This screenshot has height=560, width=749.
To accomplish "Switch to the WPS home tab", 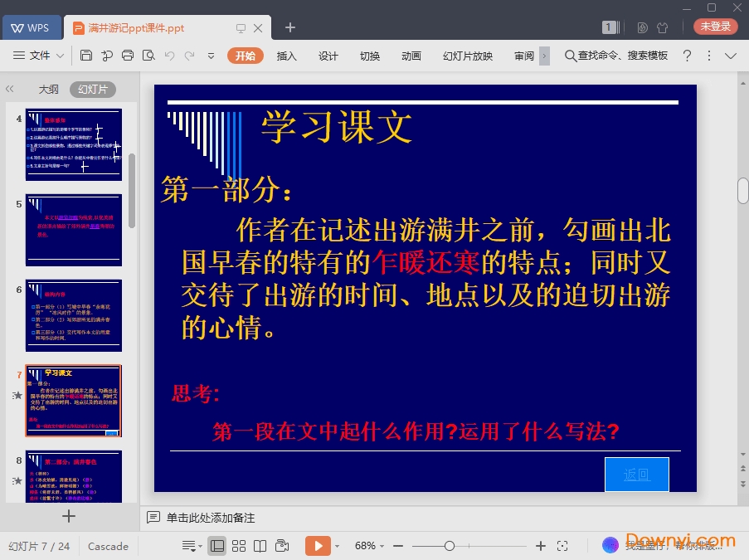I will pos(32,27).
